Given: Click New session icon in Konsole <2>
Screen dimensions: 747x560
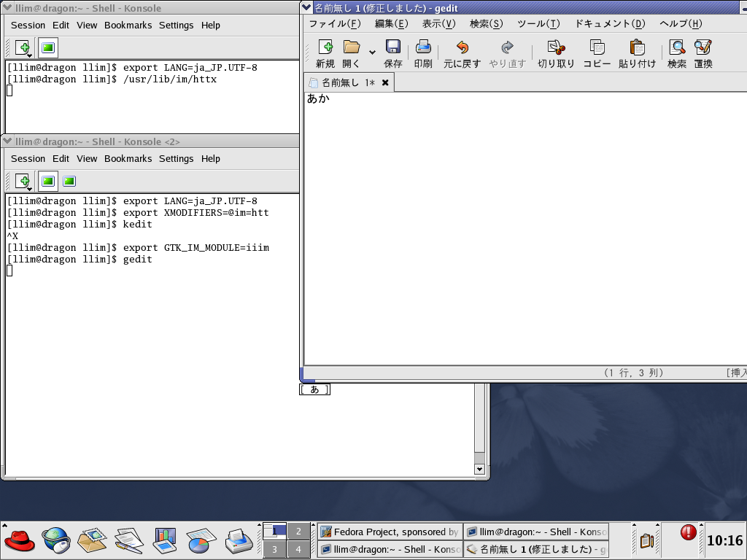Looking at the screenshot, I should 23,181.
